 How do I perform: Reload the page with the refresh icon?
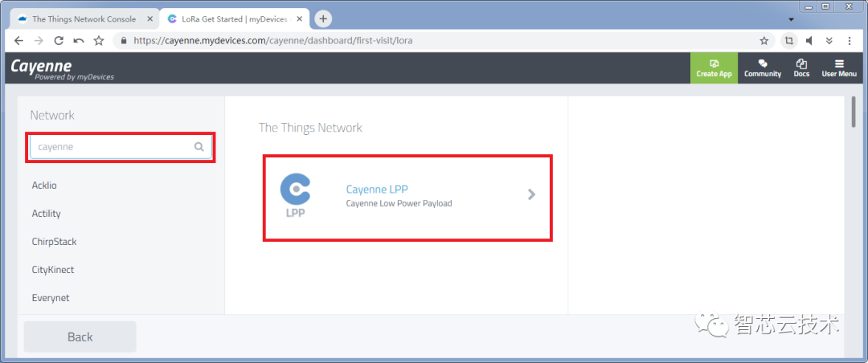pyautogui.click(x=59, y=40)
